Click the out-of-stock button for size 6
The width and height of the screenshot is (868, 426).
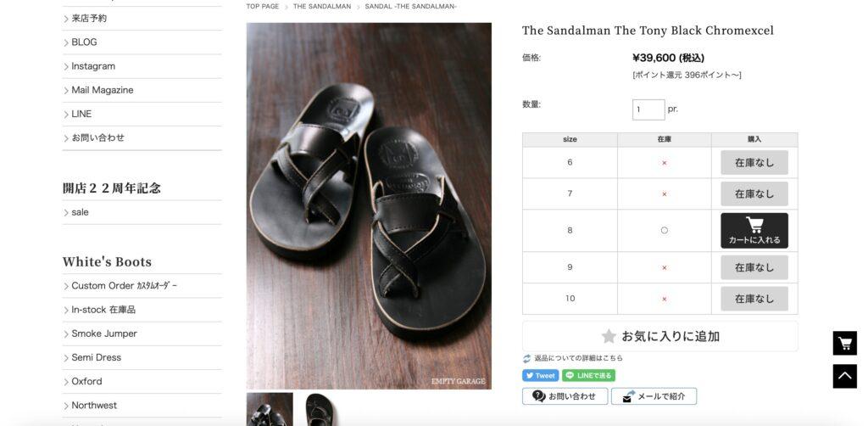[x=754, y=163]
